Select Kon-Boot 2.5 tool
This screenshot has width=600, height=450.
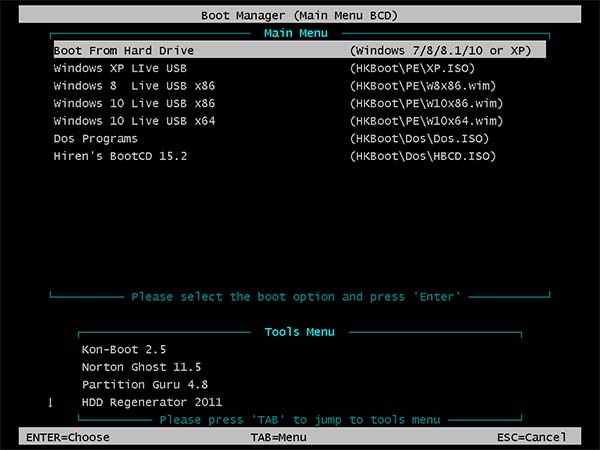(124, 349)
